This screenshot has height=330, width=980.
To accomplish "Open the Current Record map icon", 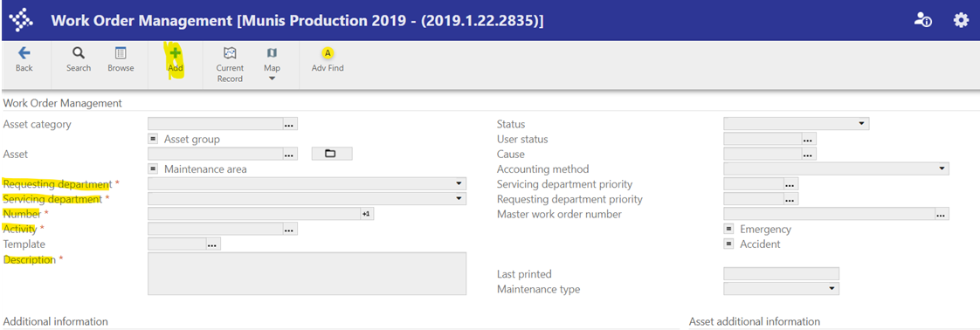I will (230, 53).
